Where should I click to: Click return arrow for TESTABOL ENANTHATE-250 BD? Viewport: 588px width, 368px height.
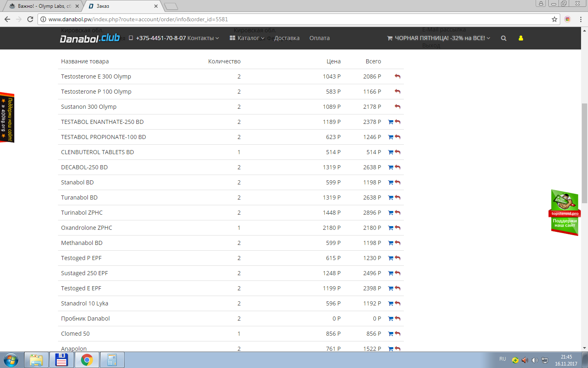click(398, 122)
